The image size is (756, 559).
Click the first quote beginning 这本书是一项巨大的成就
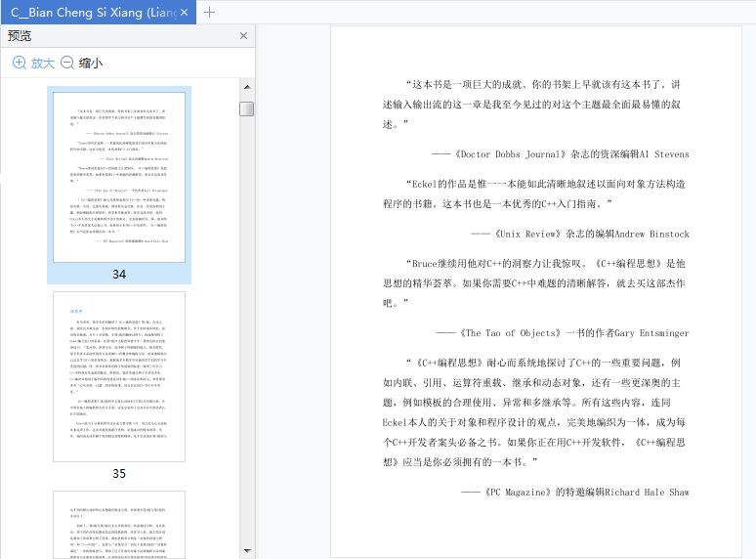(x=531, y=105)
